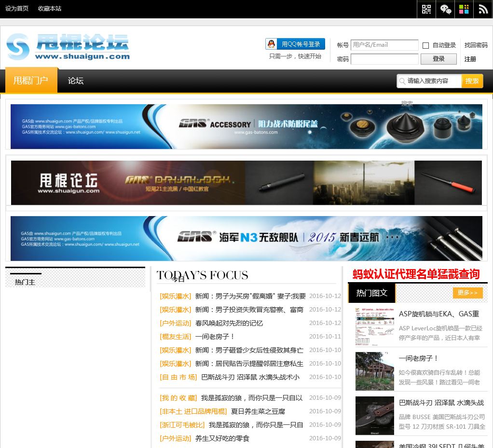The height and width of the screenshot is (448, 493).
Task: Open the GAS Accessory 防脱尾盖 banner
Action: tap(246, 126)
